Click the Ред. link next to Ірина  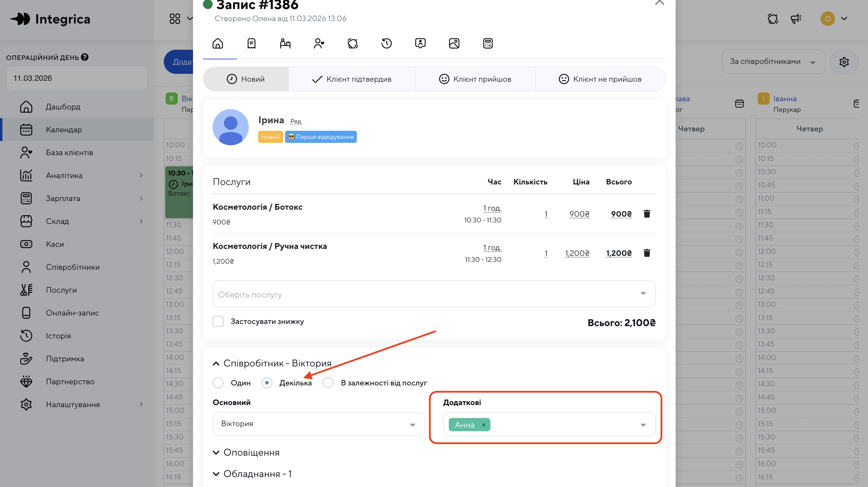[x=296, y=121]
